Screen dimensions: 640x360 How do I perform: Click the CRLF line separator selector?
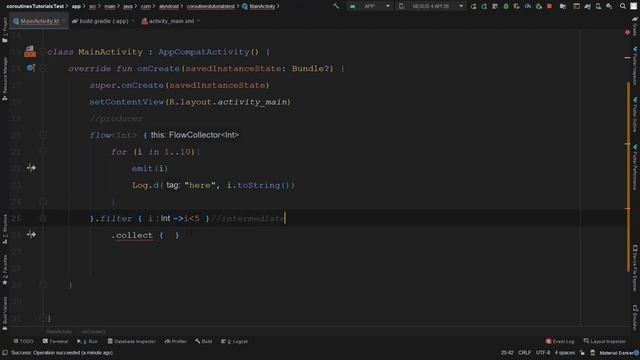coord(524,353)
